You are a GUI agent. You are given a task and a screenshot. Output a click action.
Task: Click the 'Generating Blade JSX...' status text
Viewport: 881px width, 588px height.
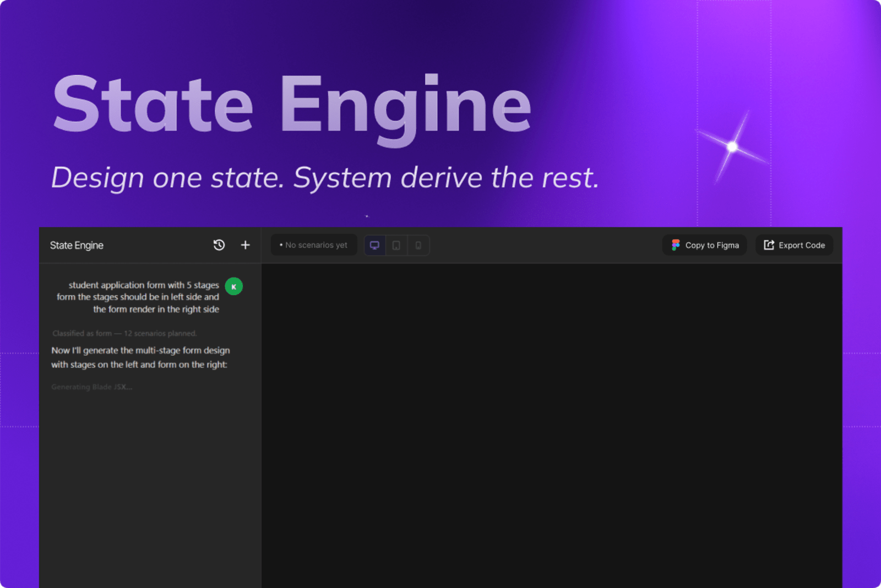[x=92, y=387]
